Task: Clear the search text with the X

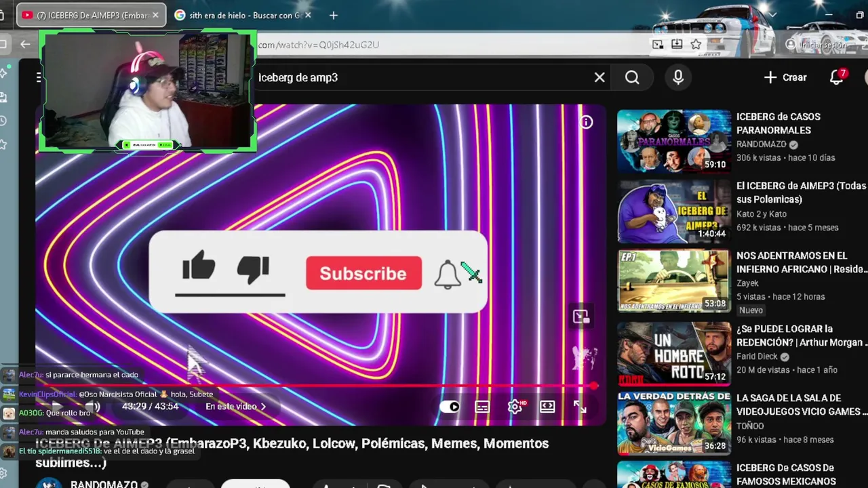Action: point(599,77)
